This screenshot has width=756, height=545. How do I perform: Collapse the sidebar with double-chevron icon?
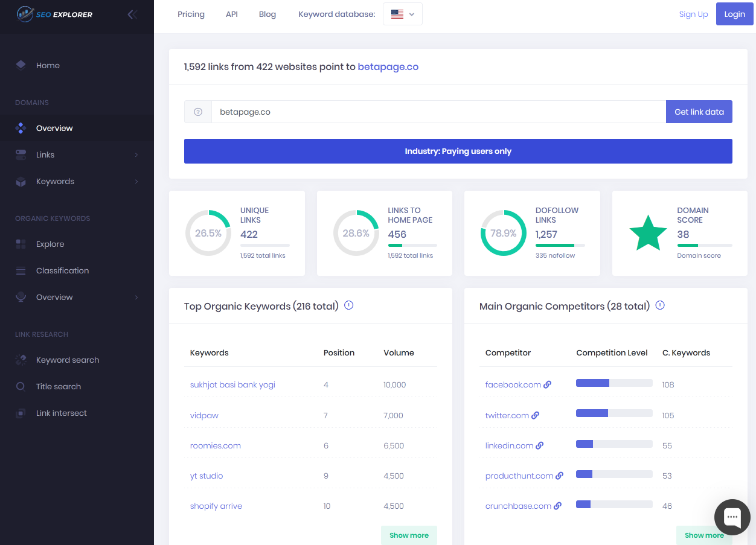pyautogui.click(x=132, y=14)
